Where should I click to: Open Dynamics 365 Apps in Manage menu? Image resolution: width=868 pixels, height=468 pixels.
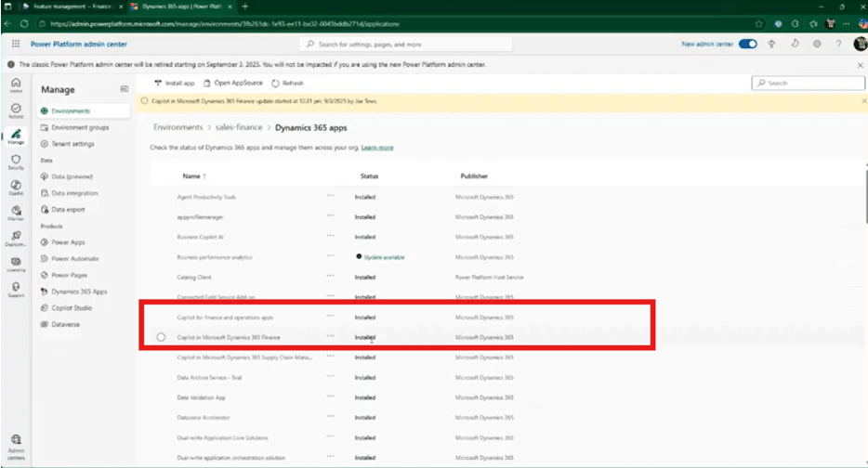point(79,291)
